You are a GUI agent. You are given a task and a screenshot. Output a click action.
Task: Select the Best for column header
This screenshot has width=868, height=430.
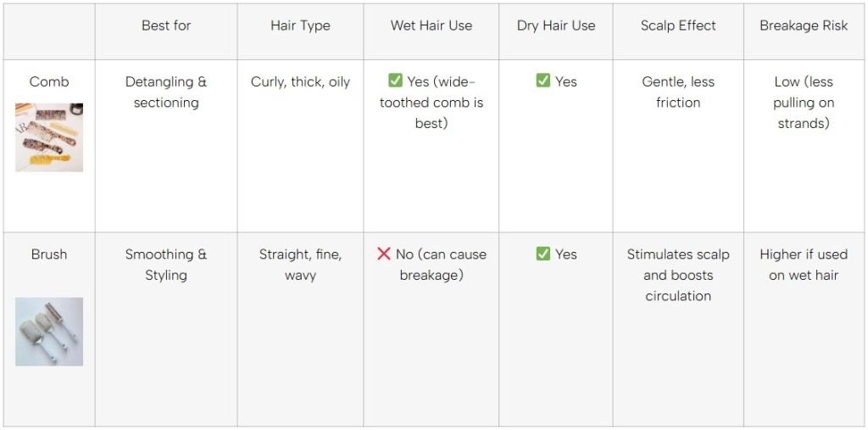click(x=166, y=25)
